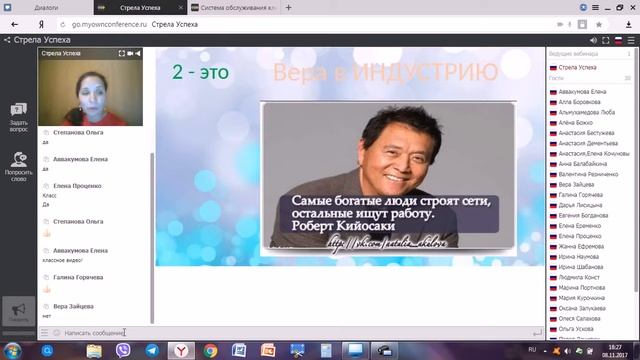Open the webinar hamburger menu
This screenshot has width=640, height=360.
(x=631, y=40)
